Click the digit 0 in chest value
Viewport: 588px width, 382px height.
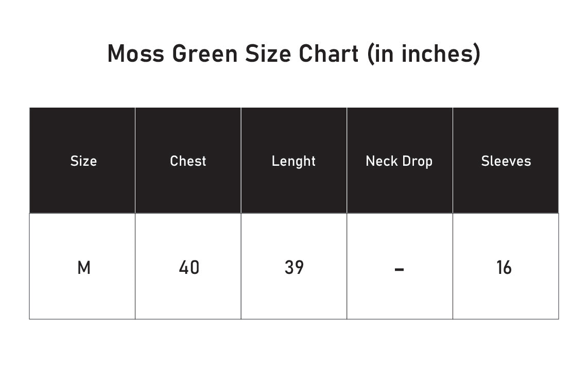194,268
